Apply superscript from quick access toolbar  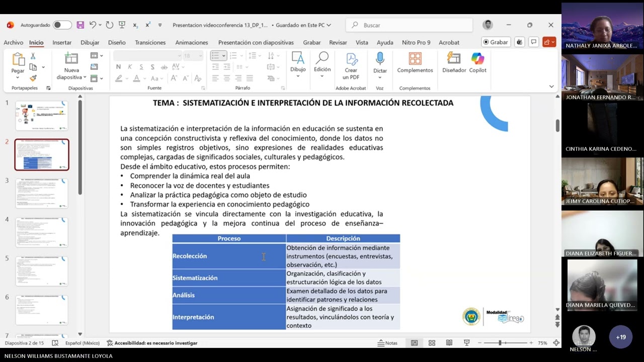pos(148,25)
